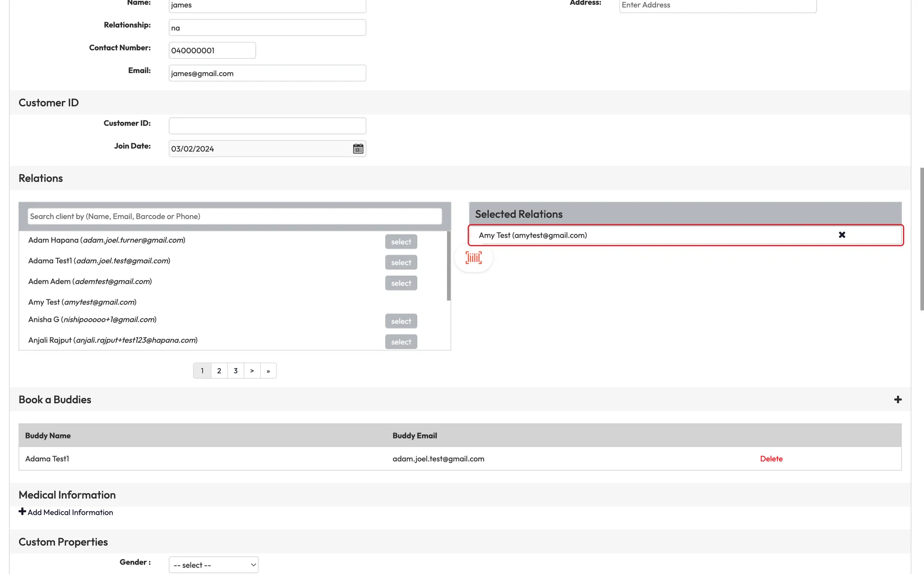Click the Customer ID input field
Image resolution: width=924 pixels, height=574 pixels.
coord(267,126)
